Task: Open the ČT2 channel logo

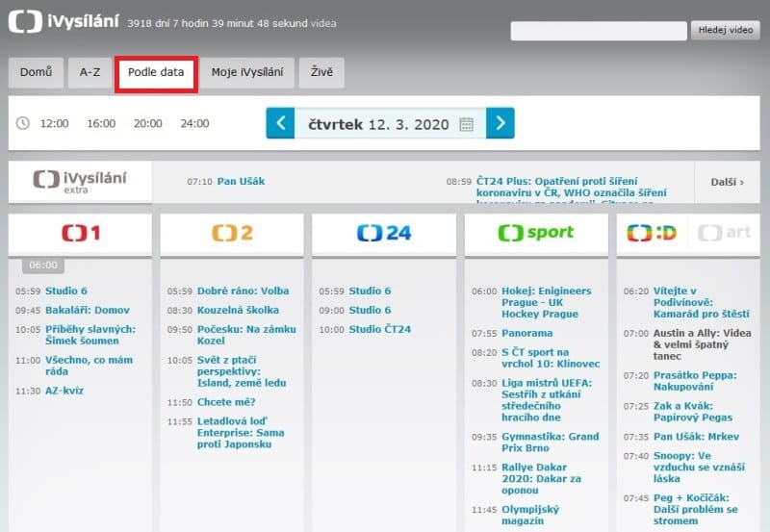Action: click(x=232, y=233)
